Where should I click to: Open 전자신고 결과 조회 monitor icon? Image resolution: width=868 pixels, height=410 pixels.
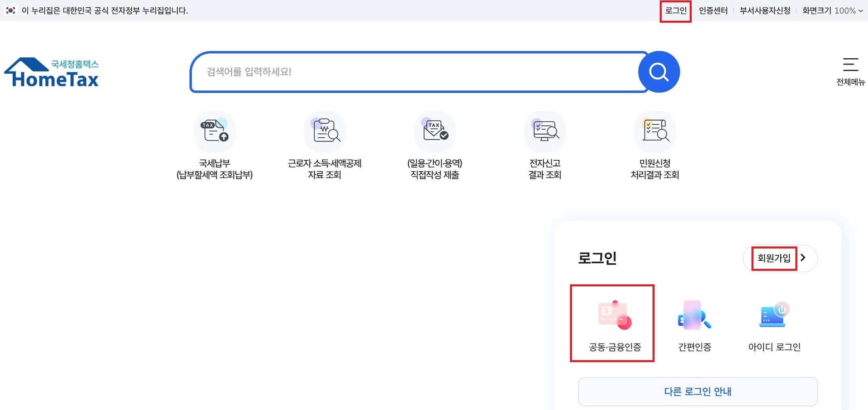(x=545, y=132)
